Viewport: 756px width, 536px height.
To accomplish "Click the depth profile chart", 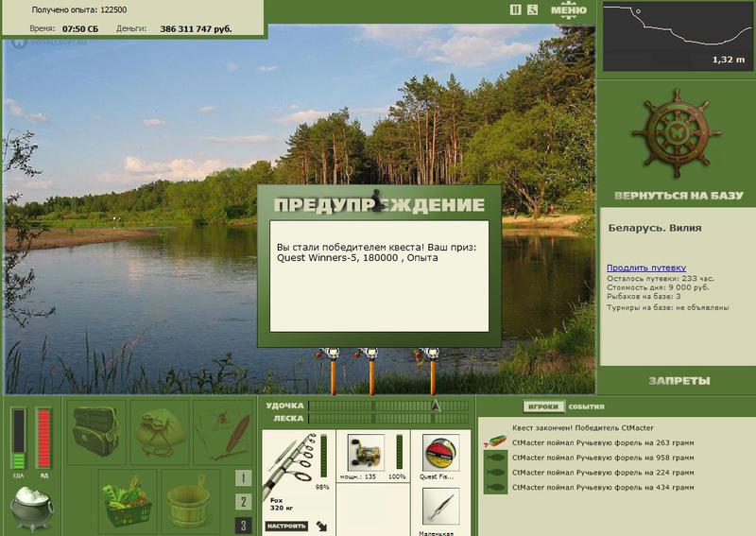I will (x=677, y=36).
